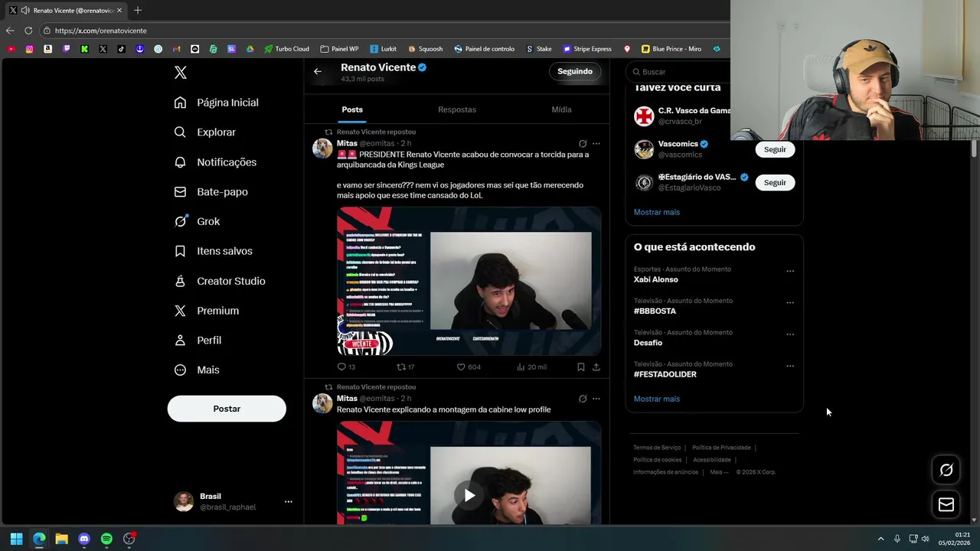
Task: Reload the page in the browser
Action: click(28, 31)
